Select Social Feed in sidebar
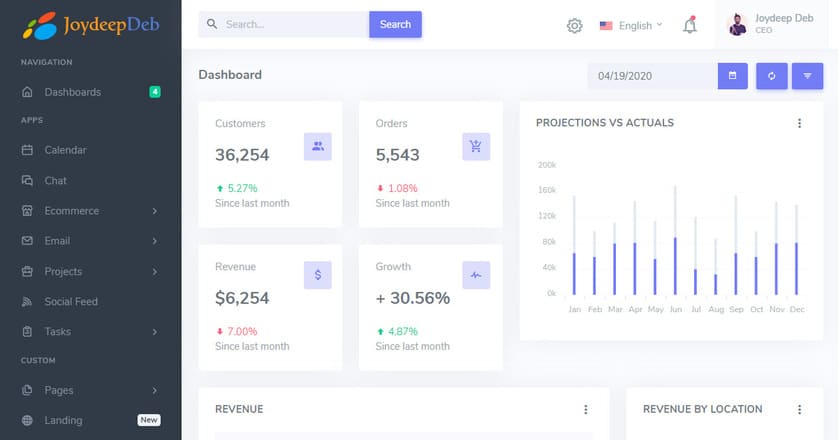Image resolution: width=838 pixels, height=440 pixels. coord(70,301)
